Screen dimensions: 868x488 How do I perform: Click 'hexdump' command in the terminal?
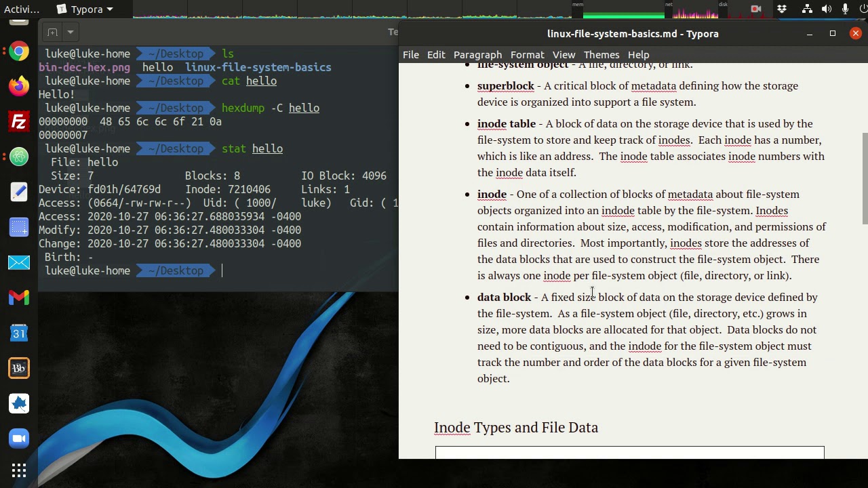[243, 108]
